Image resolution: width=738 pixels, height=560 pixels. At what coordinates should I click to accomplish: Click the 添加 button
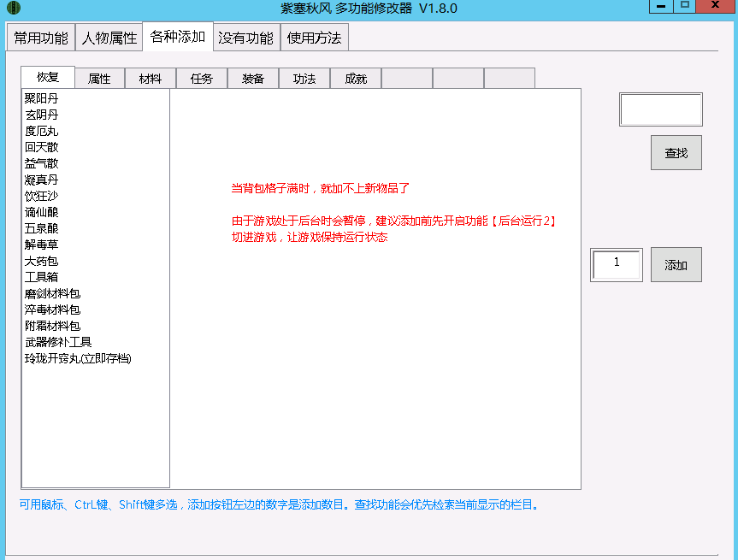[676, 264]
